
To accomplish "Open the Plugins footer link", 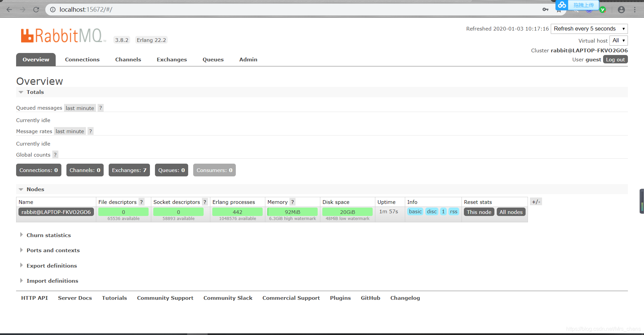I will [x=340, y=298].
